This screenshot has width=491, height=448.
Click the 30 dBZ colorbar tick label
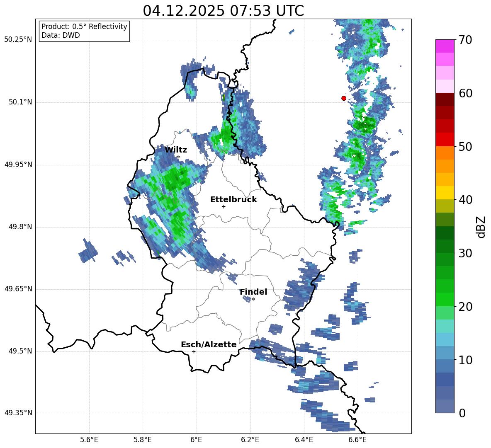[465, 253]
